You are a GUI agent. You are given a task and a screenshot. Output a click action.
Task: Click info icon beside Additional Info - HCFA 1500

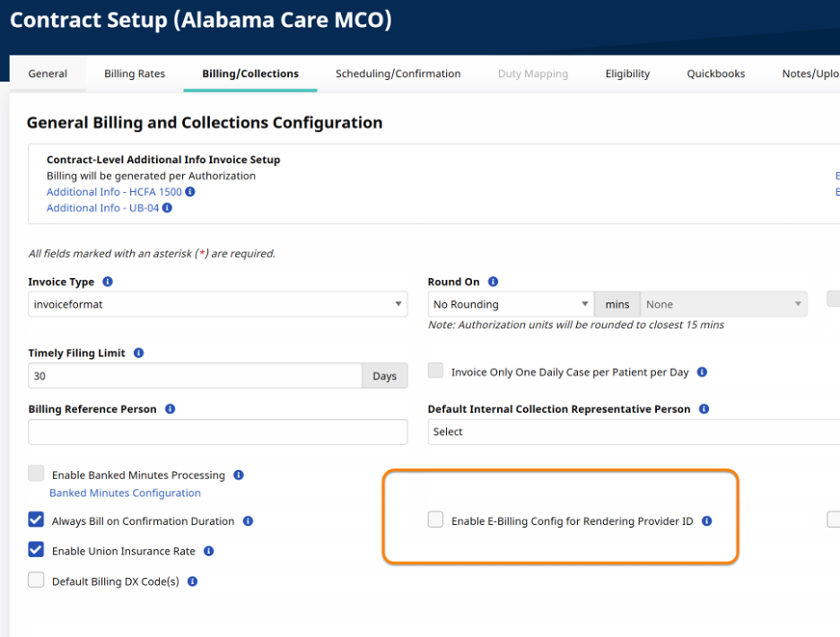click(190, 192)
